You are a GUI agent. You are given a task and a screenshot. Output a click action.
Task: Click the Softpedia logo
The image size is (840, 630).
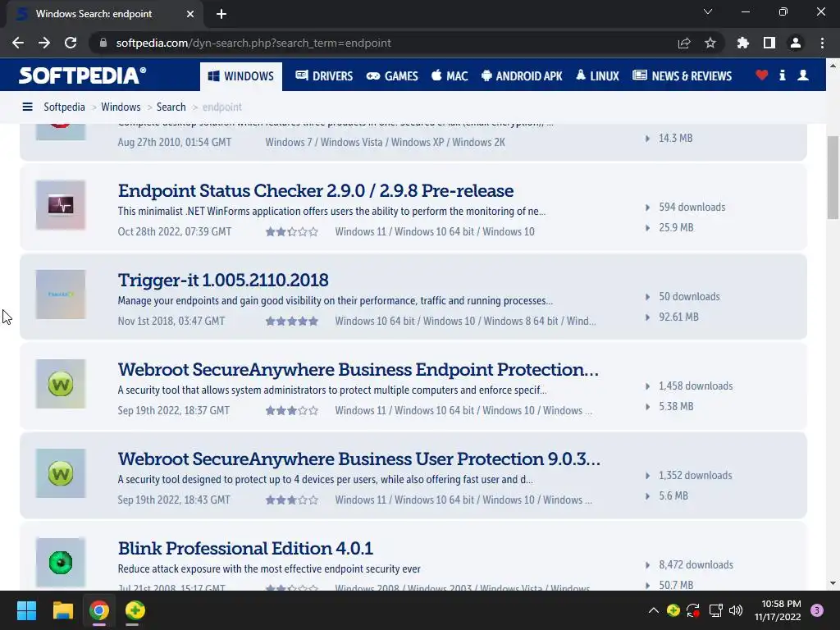point(82,75)
